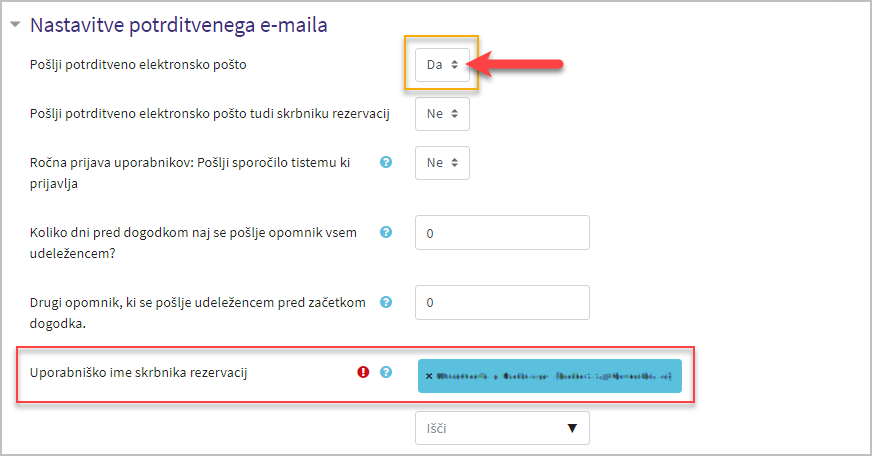Screen dimensions: 872x456
Task: Click into the Išči search field
Action: pos(489,428)
